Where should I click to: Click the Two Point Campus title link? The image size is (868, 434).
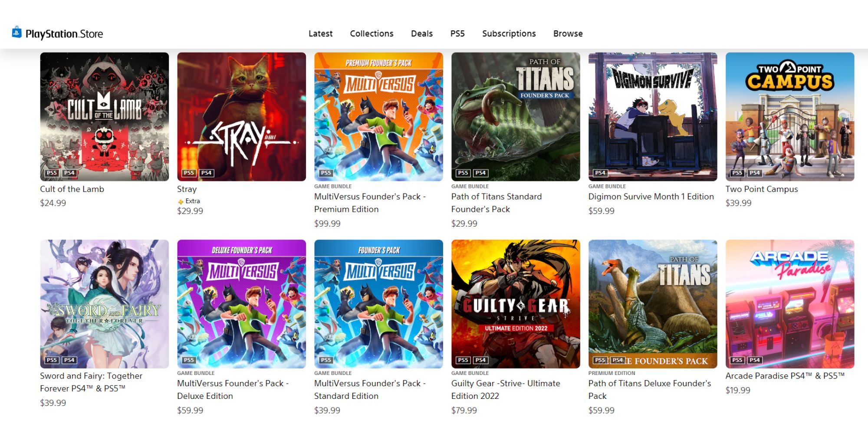click(x=762, y=189)
